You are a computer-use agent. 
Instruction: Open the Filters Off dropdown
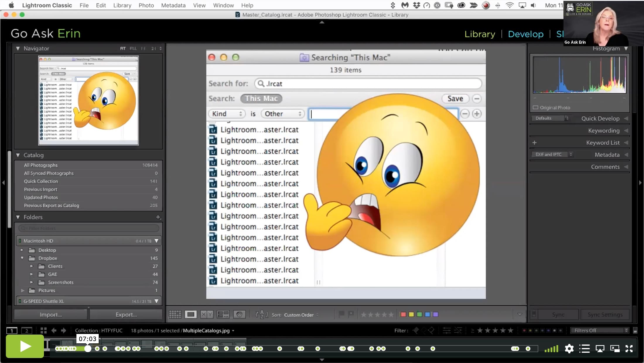(x=599, y=330)
